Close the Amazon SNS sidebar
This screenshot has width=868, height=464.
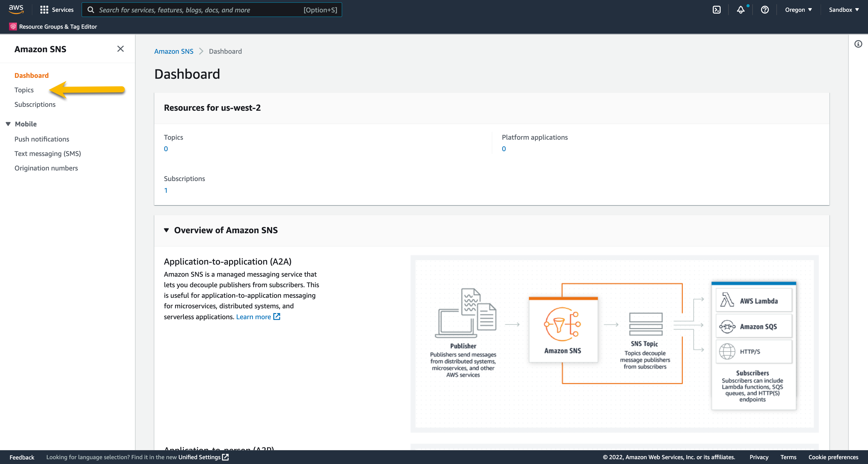(120, 49)
